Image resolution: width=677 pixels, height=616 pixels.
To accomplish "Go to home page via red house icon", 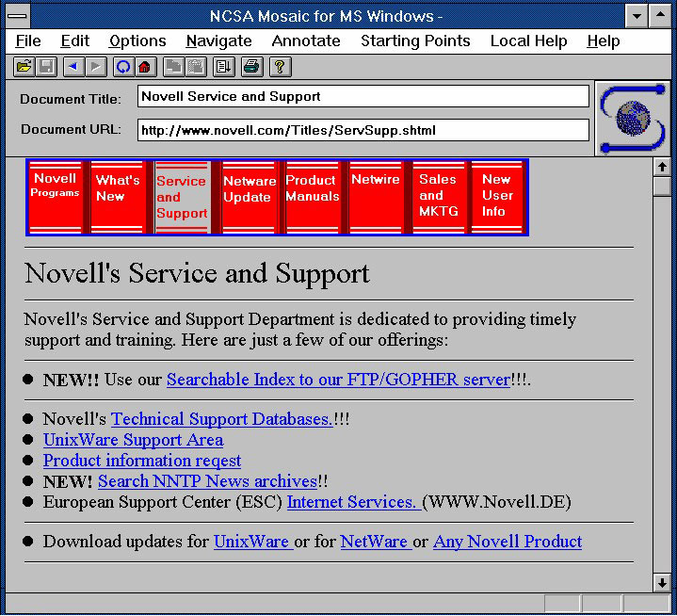I will pos(146,67).
